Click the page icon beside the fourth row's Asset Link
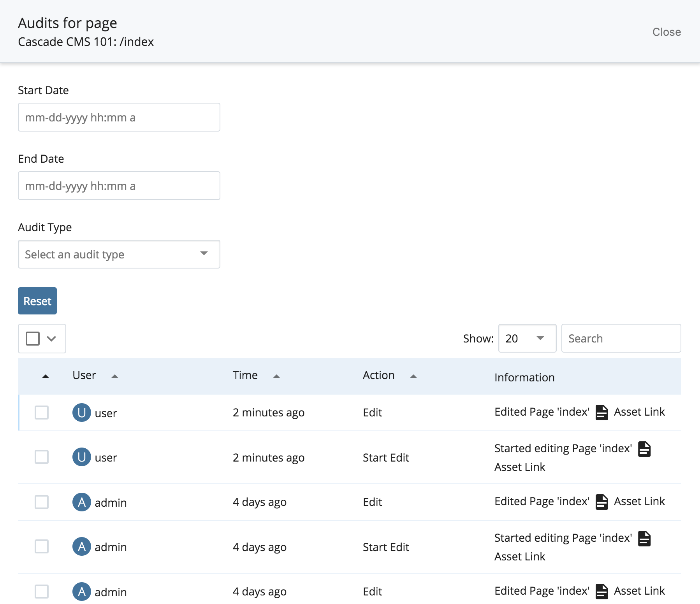The width and height of the screenshot is (700, 604). (644, 539)
